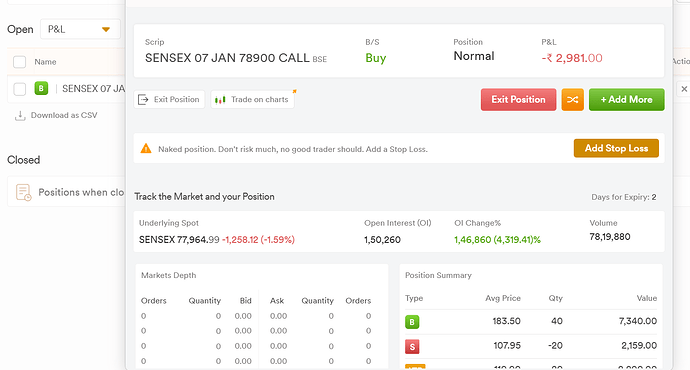Check the SENSEX 07 JAN position row checkbox
Image resolution: width=690 pixels, height=370 pixels.
click(19, 89)
